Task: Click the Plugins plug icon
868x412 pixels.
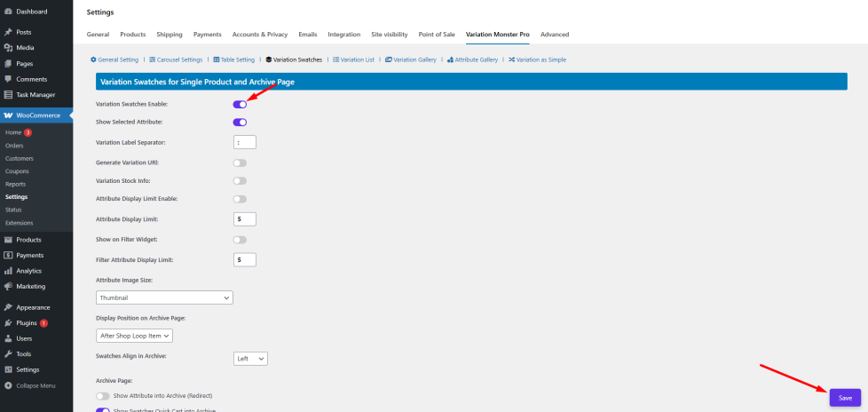Action: click(x=8, y=323)
